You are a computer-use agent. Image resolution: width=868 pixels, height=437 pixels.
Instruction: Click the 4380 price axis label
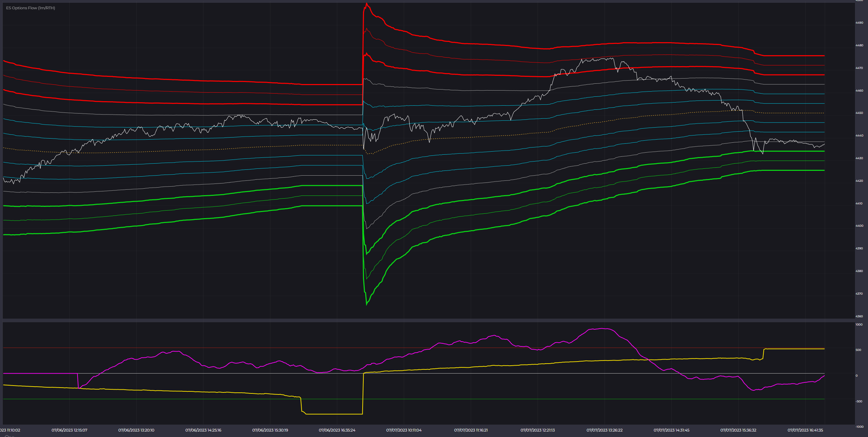859,271
